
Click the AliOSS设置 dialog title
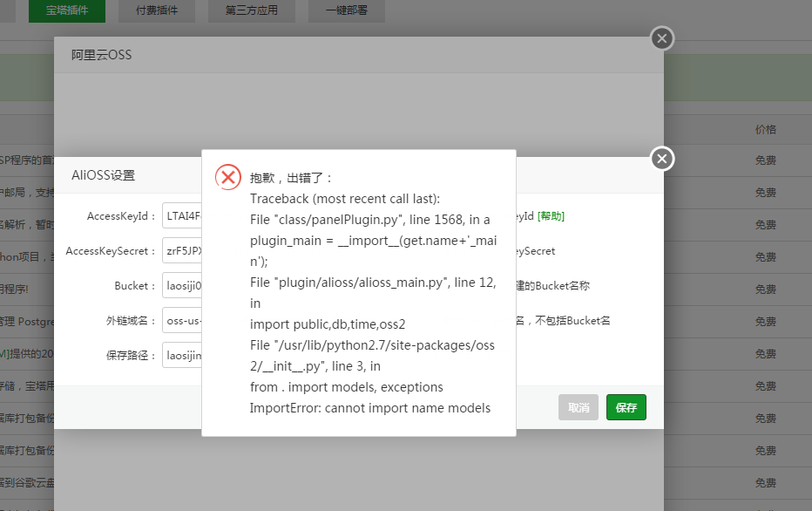point(103,175)
